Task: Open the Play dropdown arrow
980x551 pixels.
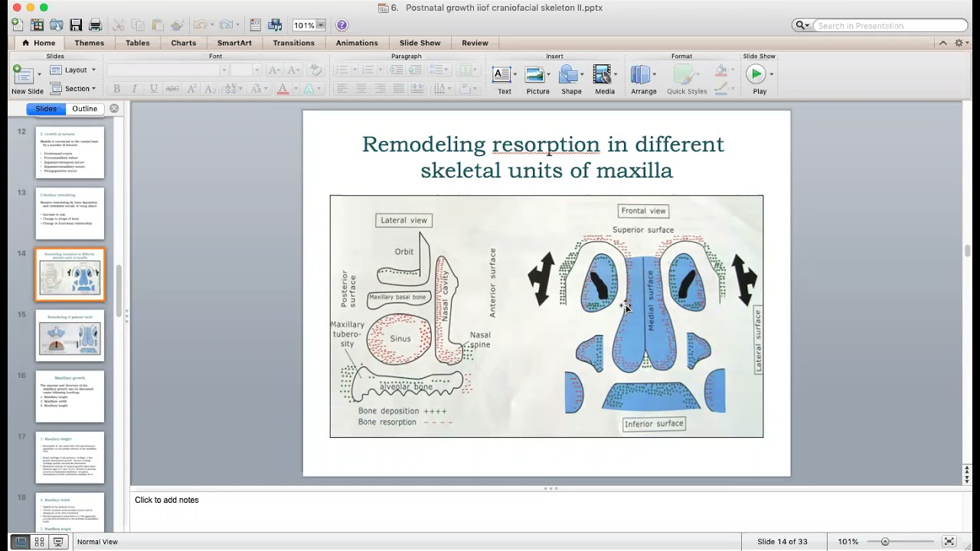Action: [771, 74]
